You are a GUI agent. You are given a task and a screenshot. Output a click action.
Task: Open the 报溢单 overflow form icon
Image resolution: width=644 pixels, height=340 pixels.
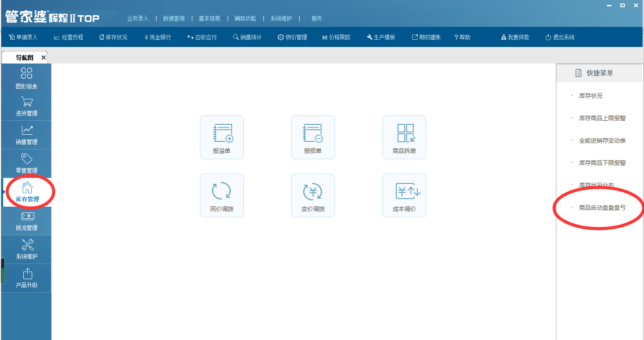[x=222, y=137]
